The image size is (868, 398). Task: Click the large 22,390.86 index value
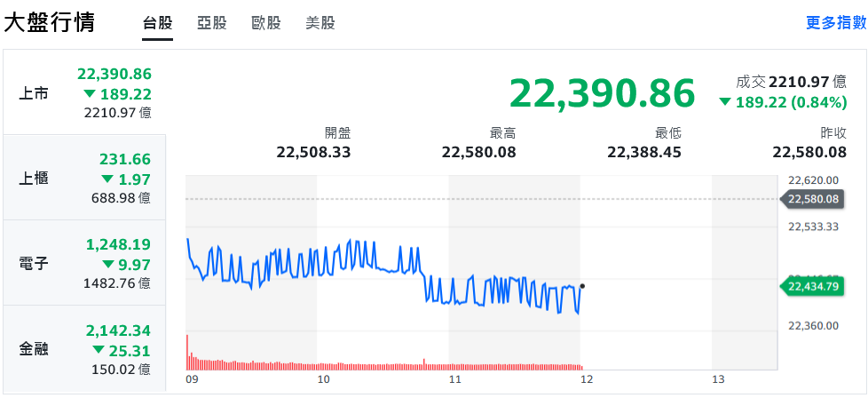(602, 92)
